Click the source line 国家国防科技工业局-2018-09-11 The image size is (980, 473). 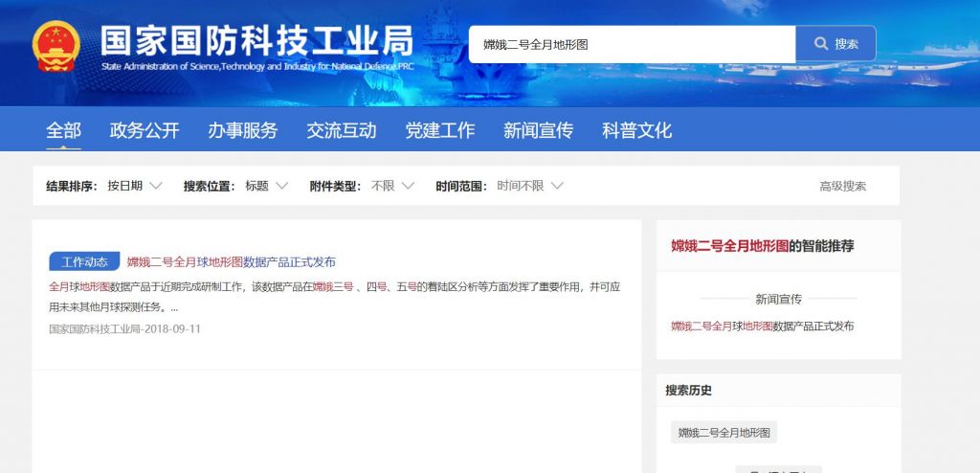point(125,328)
